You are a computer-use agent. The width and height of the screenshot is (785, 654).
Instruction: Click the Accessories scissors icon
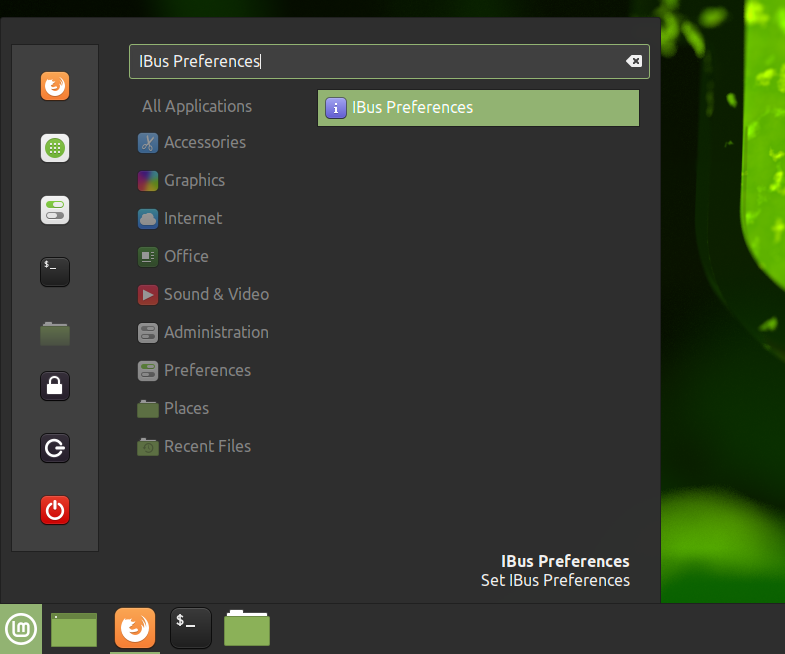pos(148,143)
